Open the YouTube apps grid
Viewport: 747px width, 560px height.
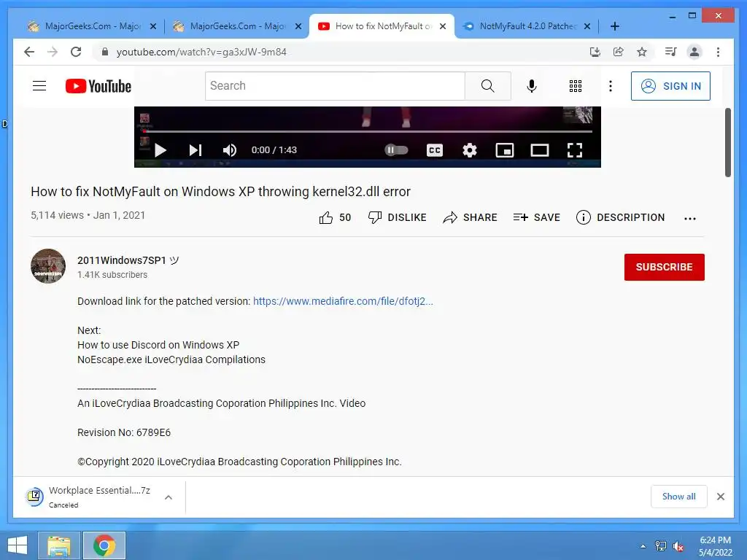click(576, 86)
